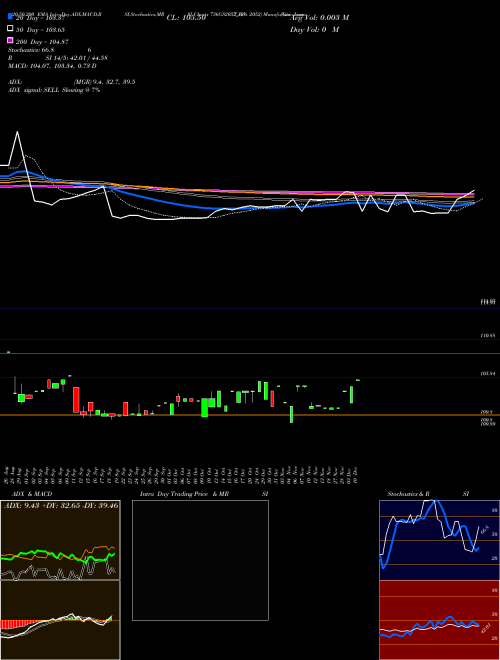Viewport: 500px width, 660px height.
Task: Click the 'Stochastics & R SI' panel title
Action: point(428,494)
